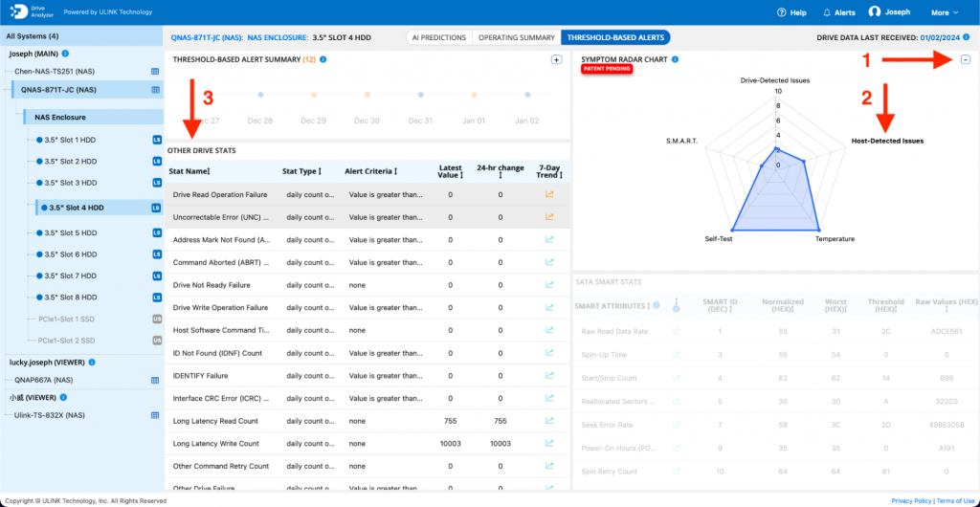The height and width of the screenshot is (507, 980).
Task: Open Privacy Policy link
Action: (911, 500)
